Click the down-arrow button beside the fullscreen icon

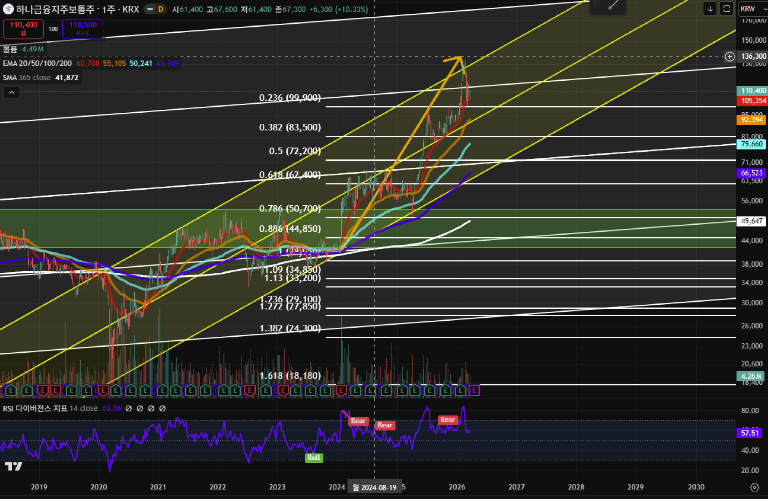click(710, 9)
